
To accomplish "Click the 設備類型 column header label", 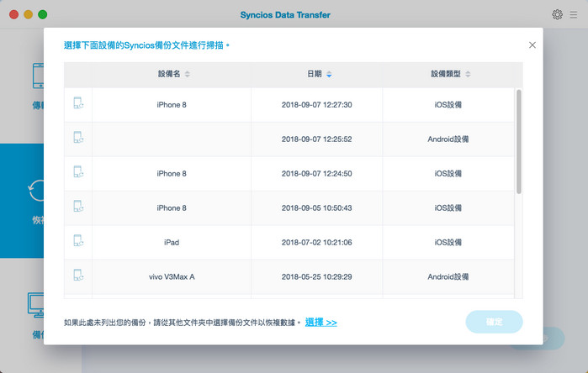I will pos(446,74).
